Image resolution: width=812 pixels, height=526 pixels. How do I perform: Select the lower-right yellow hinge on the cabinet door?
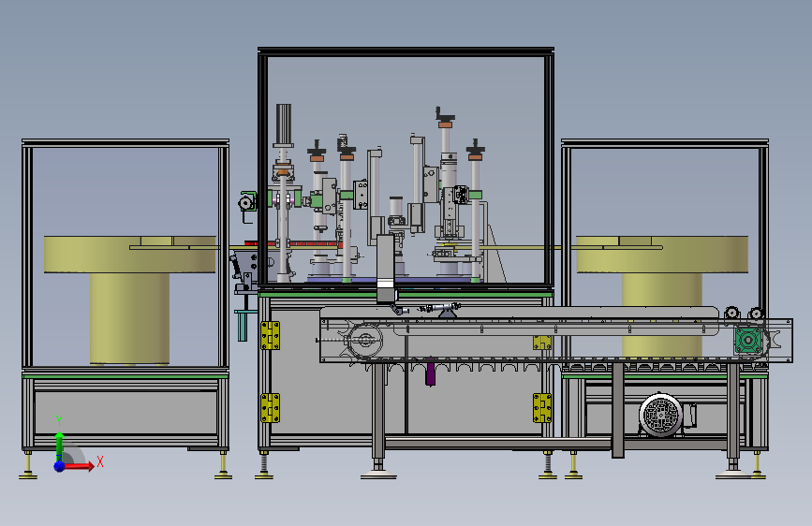click(x=542, y=408)
